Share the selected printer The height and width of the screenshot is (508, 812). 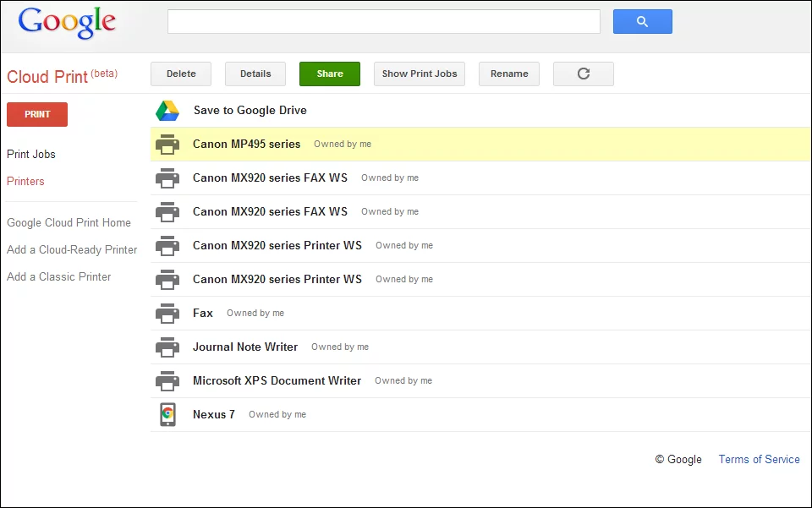pos(329,74)
